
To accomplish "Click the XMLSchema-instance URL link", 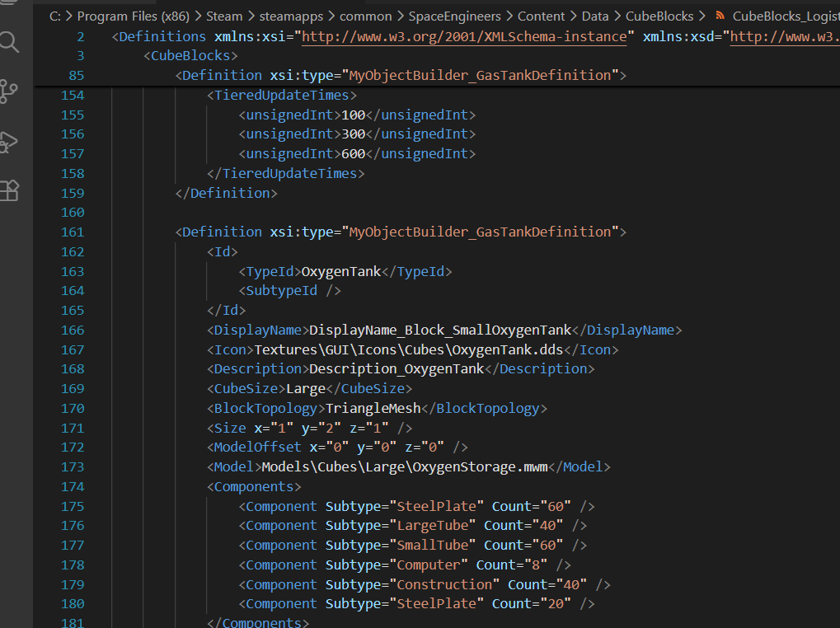I will coord(466,36).
